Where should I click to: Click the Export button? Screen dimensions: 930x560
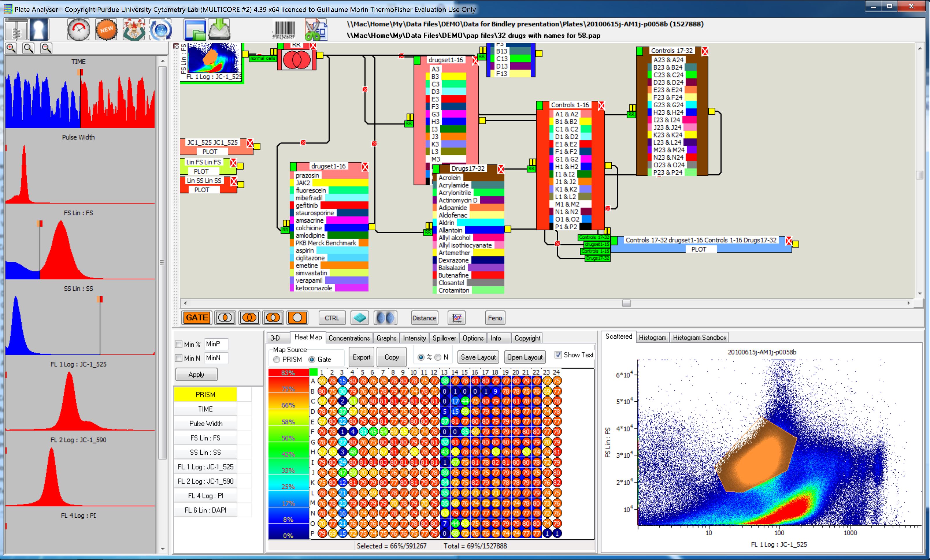tap(361, 357)
